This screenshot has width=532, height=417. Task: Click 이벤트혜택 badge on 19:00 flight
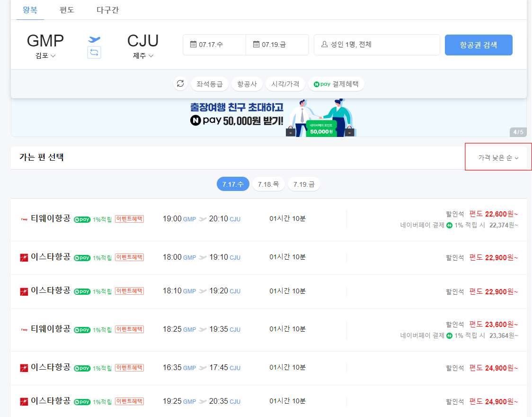click(x=129, y=219)
